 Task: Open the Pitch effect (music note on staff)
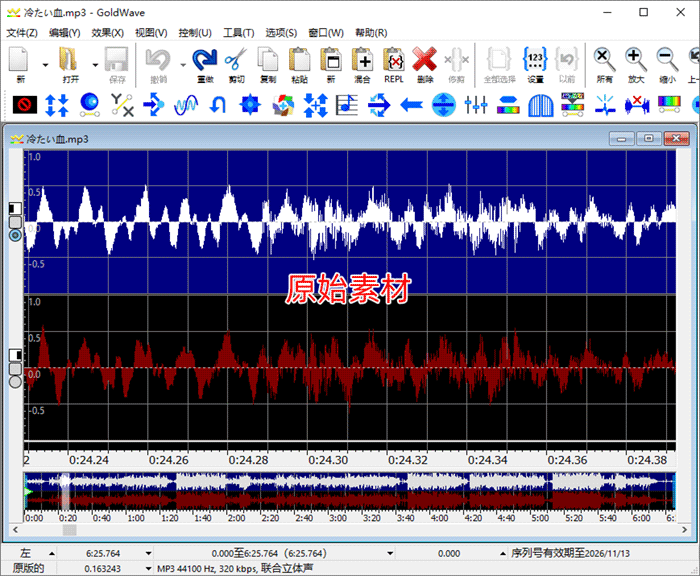click(x=347, y=105)
